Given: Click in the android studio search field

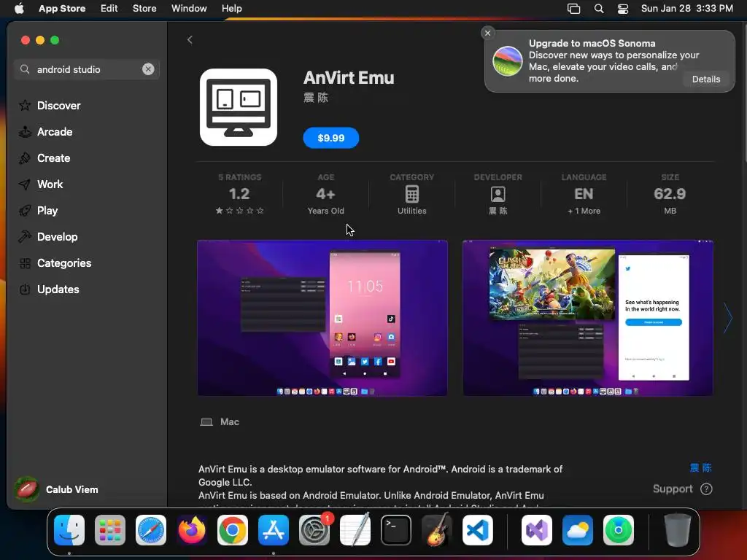Looking at the screenshot, I should pos(87,69).
